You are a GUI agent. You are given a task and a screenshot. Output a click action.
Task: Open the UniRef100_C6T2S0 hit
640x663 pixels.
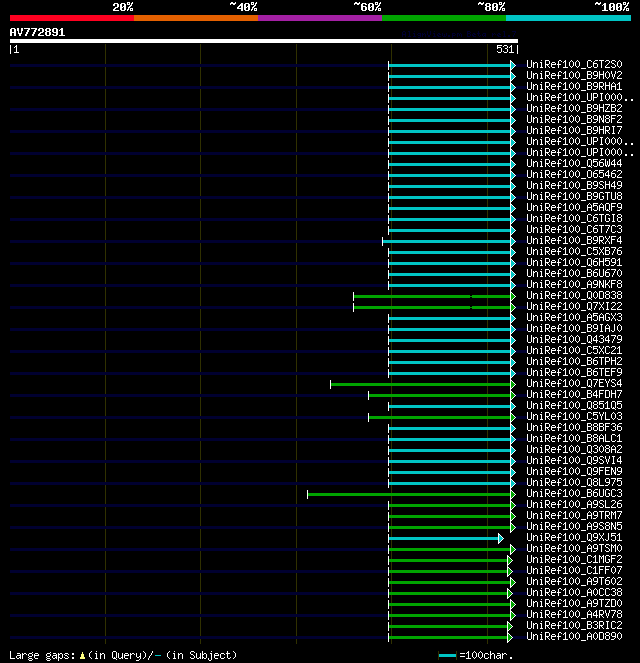[x=574, y=64]
